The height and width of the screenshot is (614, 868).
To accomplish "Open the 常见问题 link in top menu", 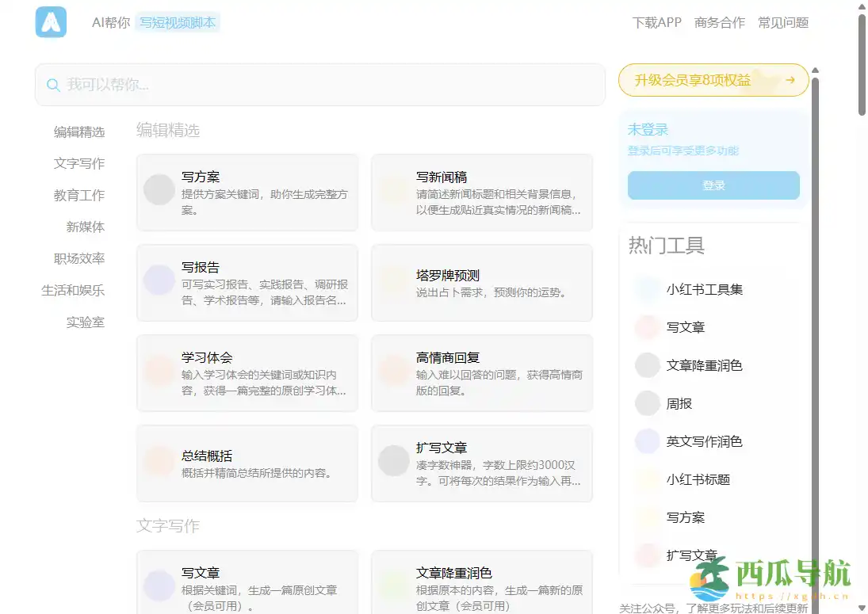I will pos(782,23).
